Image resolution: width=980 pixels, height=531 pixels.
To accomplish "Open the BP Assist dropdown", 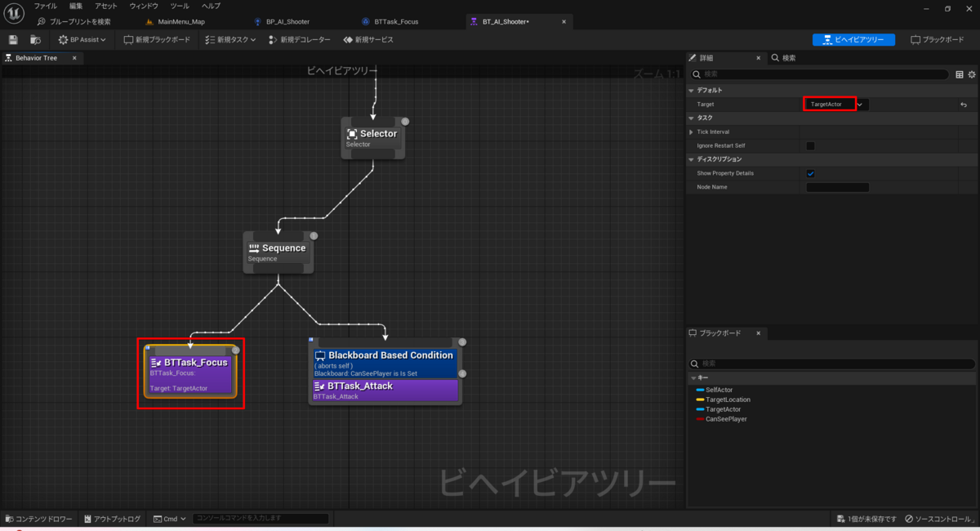I will (81, 38).
